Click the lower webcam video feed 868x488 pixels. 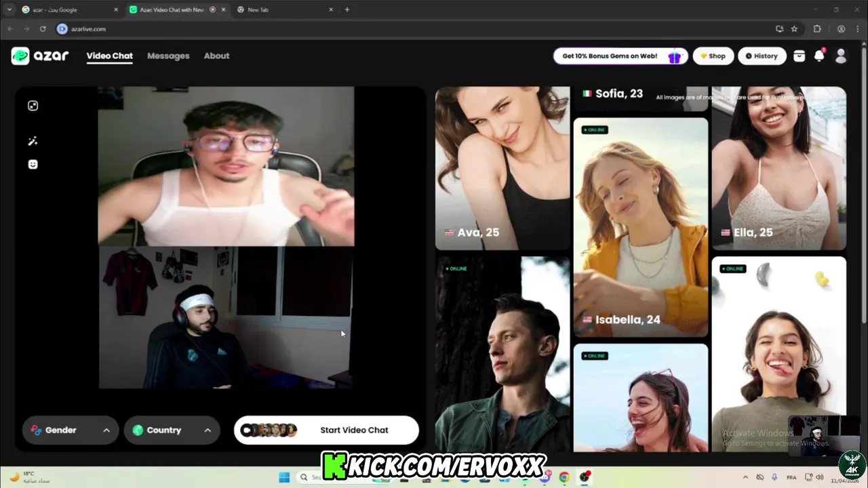pos(226,317)
